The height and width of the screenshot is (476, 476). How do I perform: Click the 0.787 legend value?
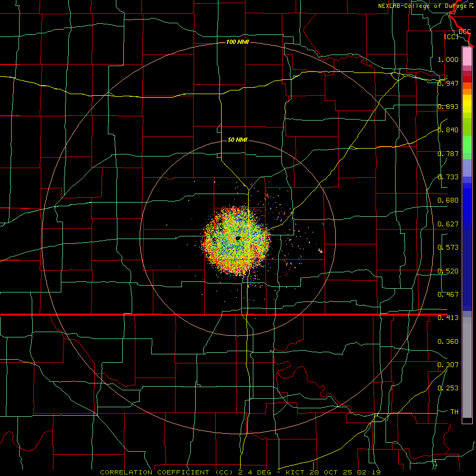click(448, 153)
